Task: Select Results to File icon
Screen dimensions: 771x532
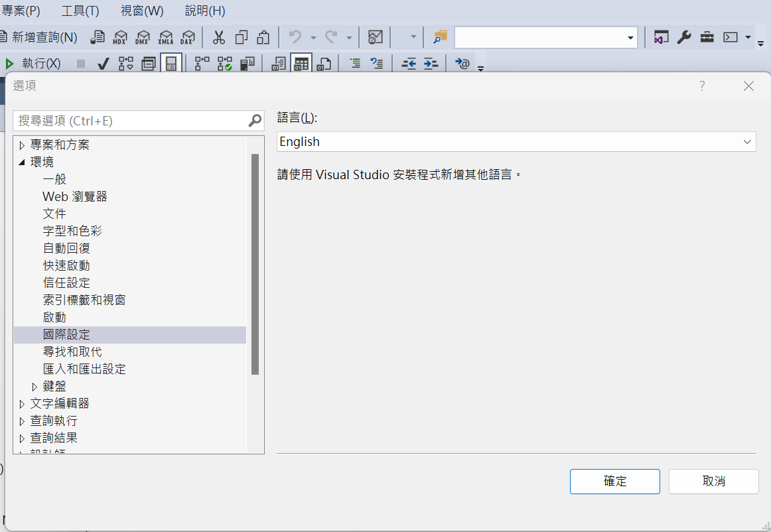Action: [324, 64]
